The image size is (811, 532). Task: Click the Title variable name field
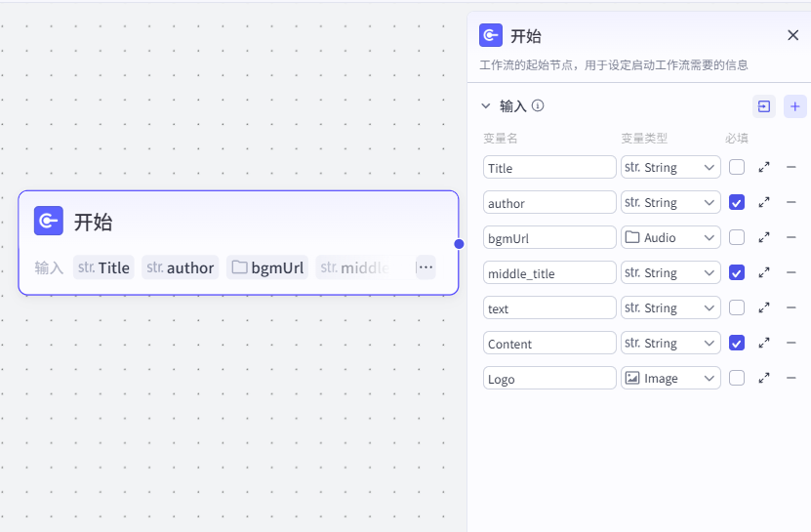(x=549, y=167)
